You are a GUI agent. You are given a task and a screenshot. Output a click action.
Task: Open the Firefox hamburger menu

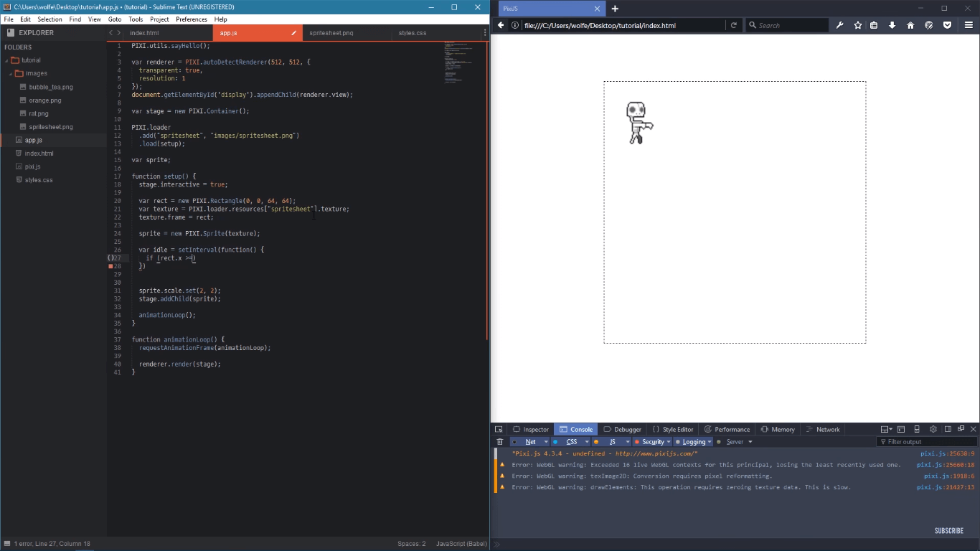click(968, 25)
